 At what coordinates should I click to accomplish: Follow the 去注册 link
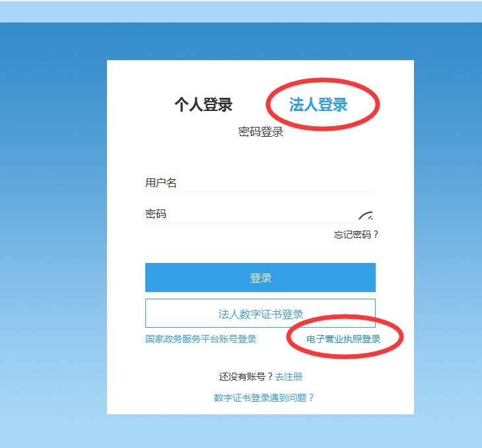(289, 377)
